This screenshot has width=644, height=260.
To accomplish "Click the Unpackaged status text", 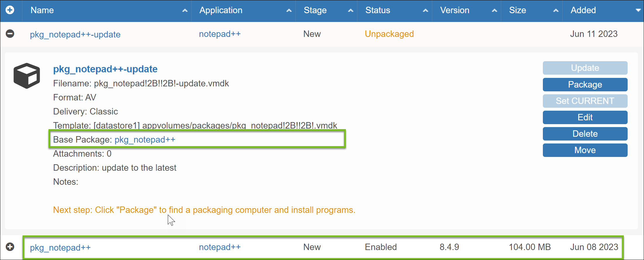I will pos(389,34).
